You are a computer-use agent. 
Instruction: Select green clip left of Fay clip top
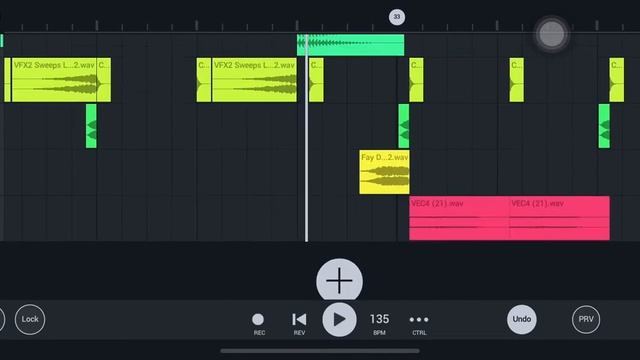(404, 126)
